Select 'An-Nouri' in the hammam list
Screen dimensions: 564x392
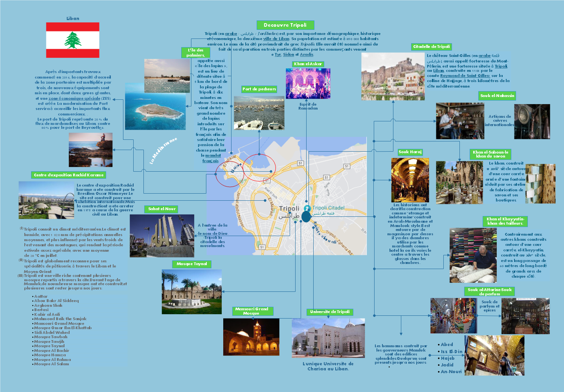pos(451,372)
